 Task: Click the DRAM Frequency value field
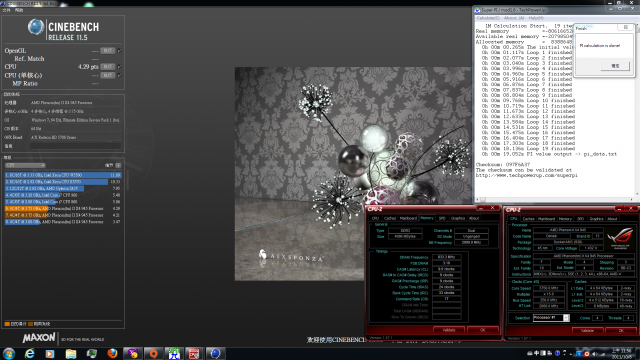point(447,257)
